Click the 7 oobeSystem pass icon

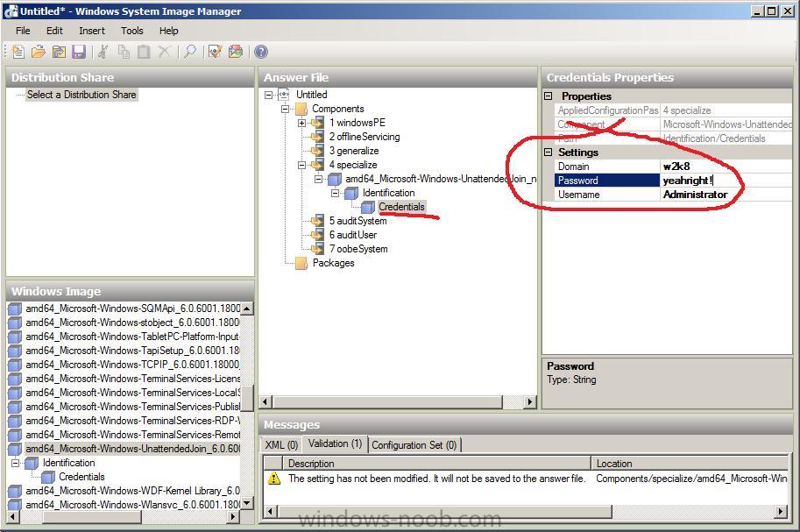point(317,249)
